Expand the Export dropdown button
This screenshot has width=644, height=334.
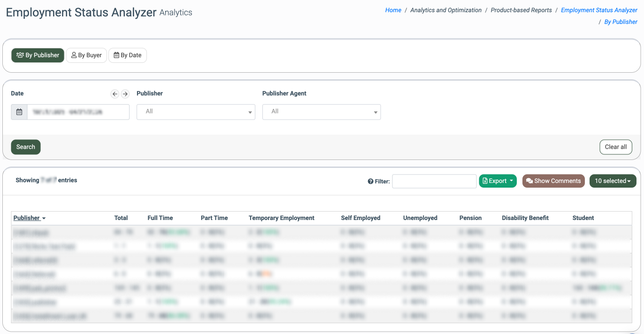[x=498, y=181]
